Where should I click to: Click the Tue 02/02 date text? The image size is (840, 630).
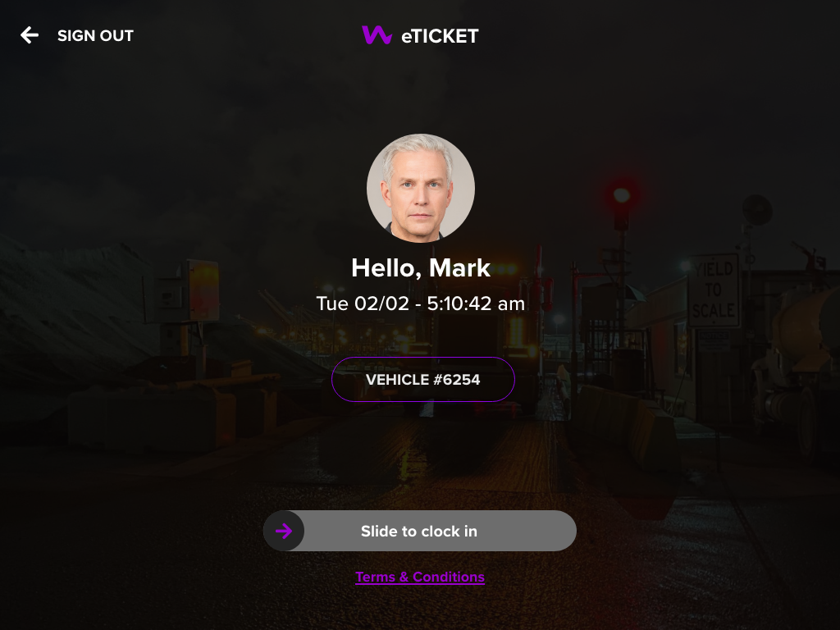tap(363, 304)
